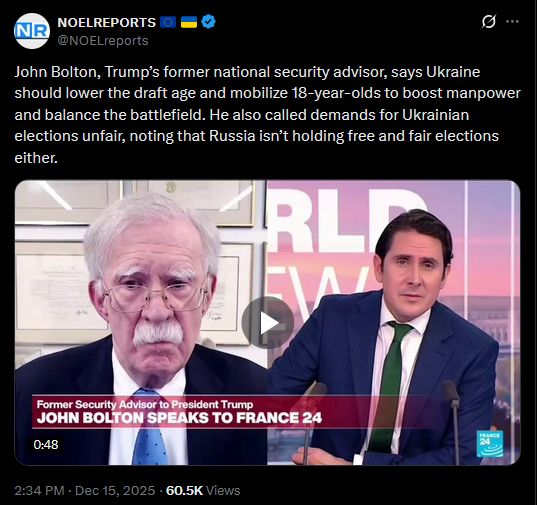Image resolution: width=537 pixels, height=505 pixels.
Task: Open the @NOELreports handle link
Action: [103, 40]
